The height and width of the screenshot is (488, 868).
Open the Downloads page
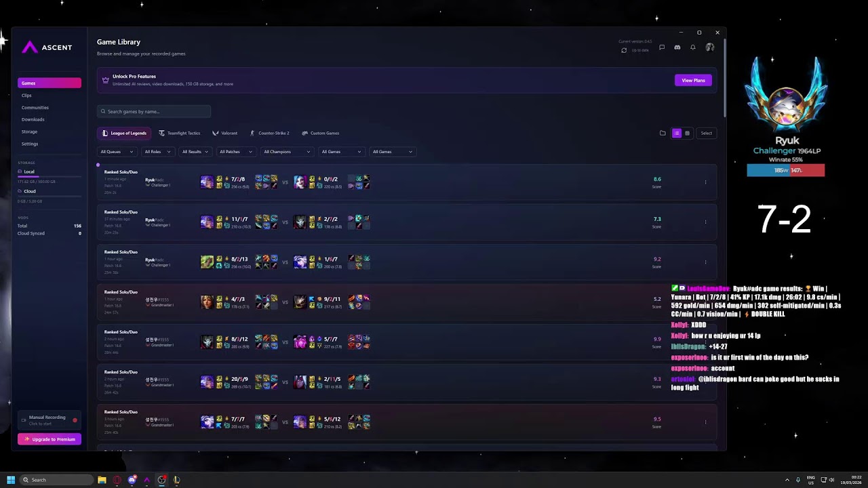point(33,119)
